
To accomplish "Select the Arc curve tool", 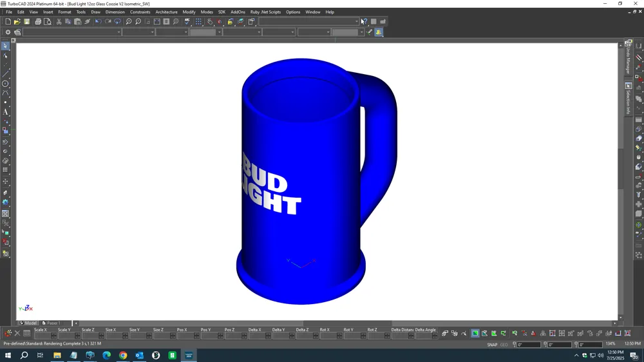I will (x=5, y=93).
